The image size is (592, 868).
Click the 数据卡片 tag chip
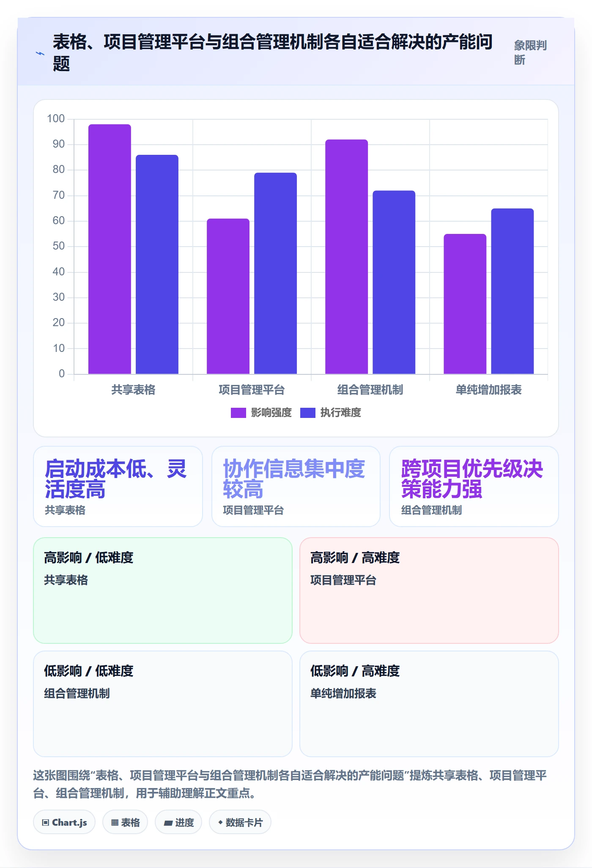(x=240, y=822)
